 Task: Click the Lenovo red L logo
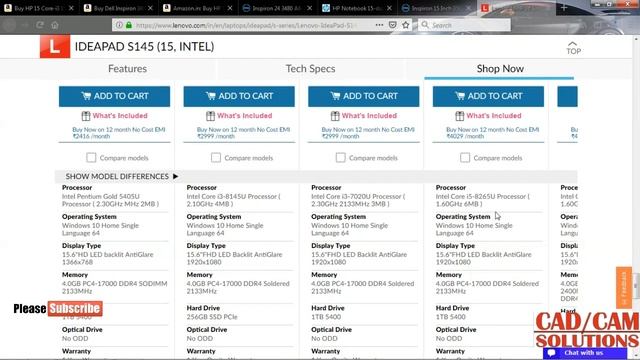point(55,47)
